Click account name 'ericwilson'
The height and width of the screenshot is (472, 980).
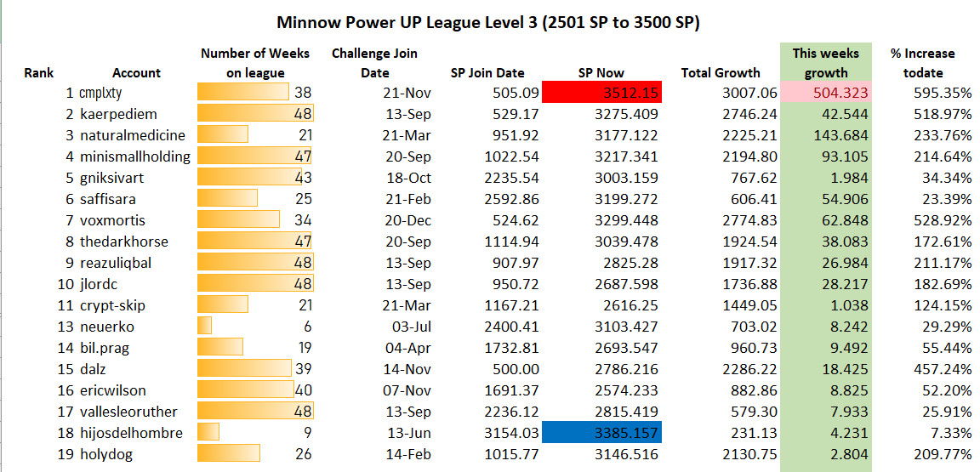(113, 390)
